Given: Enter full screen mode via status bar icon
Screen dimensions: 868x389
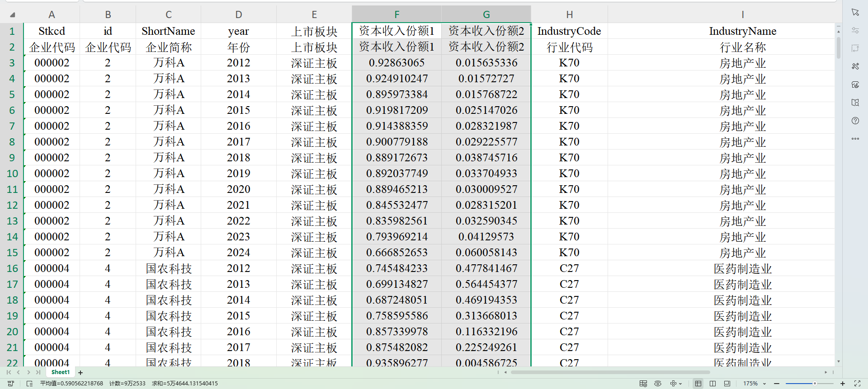Looking at the screenshot, I should click(x=857, y=384).
